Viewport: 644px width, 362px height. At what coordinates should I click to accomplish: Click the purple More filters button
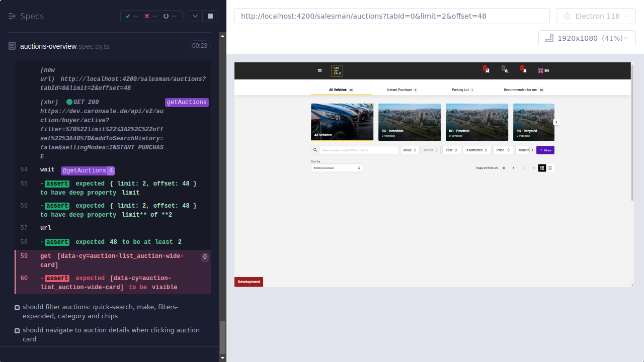click(x=545, y=150)
